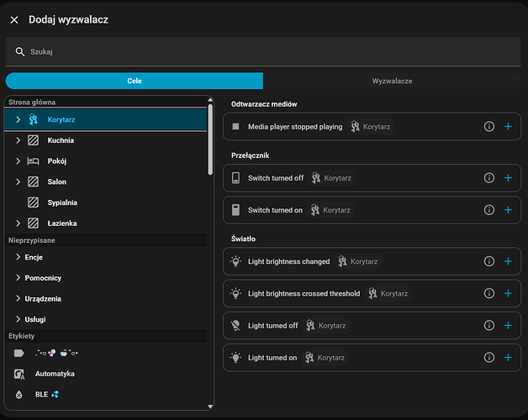Click the info icon for Light turned off
Screen dimensions: 528x420
488,325
